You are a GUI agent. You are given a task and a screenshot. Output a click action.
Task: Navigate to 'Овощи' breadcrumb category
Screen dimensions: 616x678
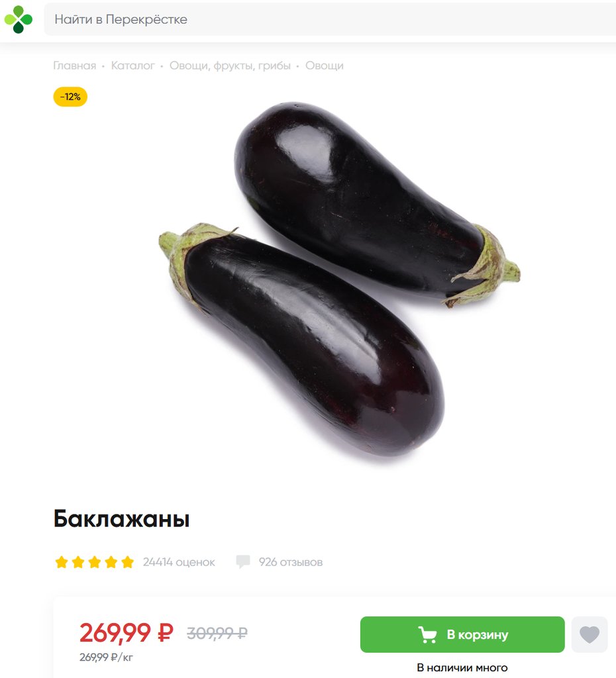[x=325, y=66]
